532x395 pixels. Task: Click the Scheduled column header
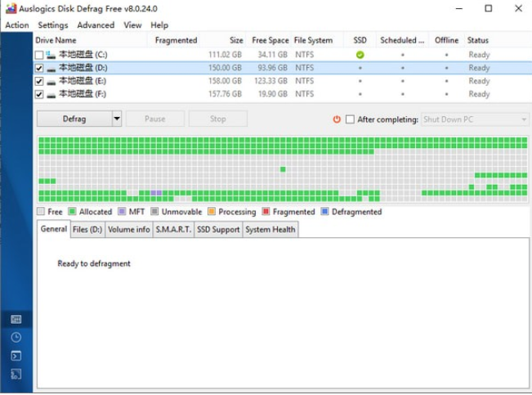[x=402, y=40]
